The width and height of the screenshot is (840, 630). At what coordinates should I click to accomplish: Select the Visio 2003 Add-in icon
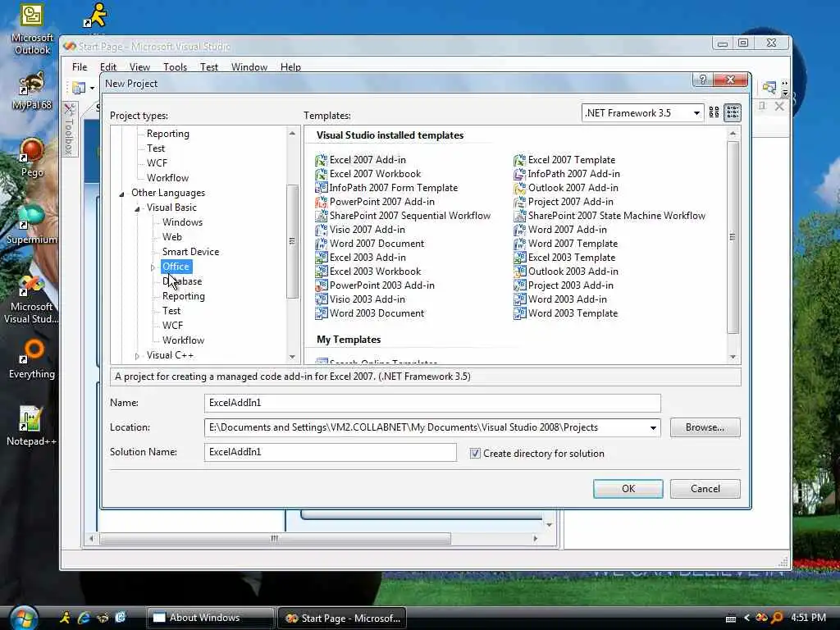[321, 299]
